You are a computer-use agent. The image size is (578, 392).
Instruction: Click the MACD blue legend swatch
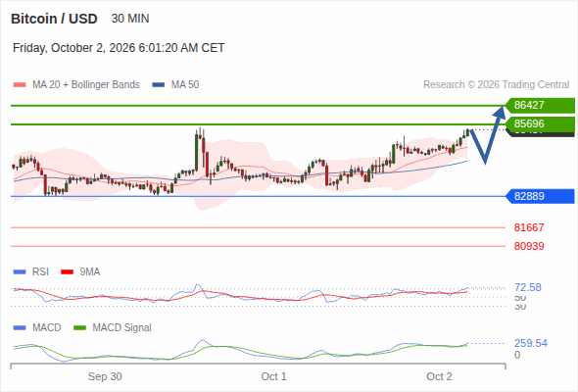pyautogui.click(x=20, y=328)
